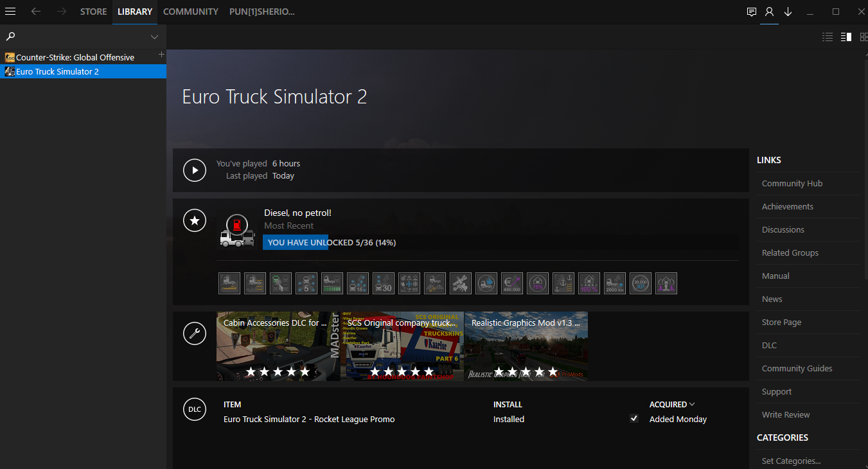Open the Manual link

coord(775,276)
